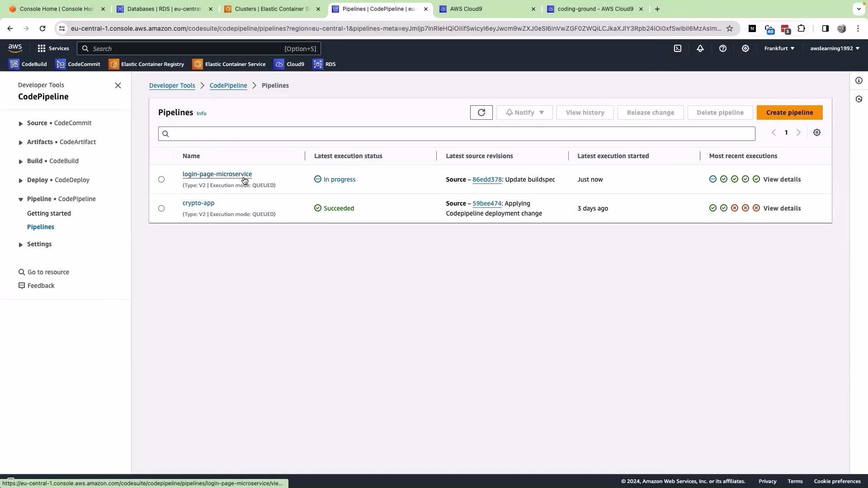Screen dimensions: 868x488
Task: Open the CodeCommit shortcut in favorites bar
Action: [78, 64]
